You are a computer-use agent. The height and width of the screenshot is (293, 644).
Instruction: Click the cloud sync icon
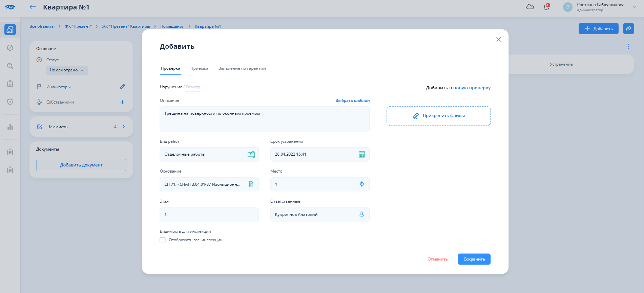coord(530,7)
